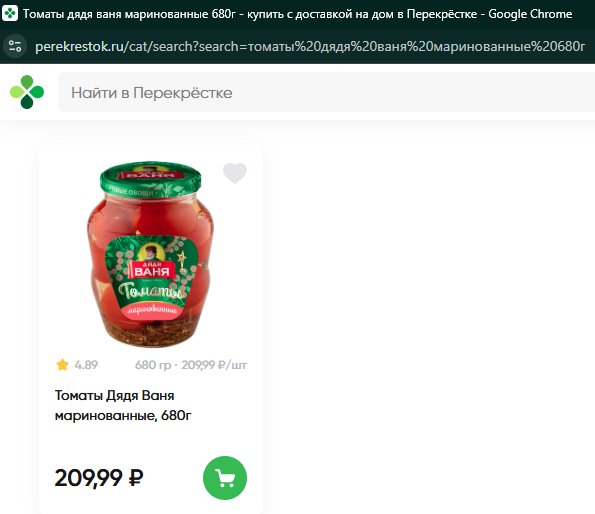
Task: Click the Perekrestok clover logo
Action: 27,92
